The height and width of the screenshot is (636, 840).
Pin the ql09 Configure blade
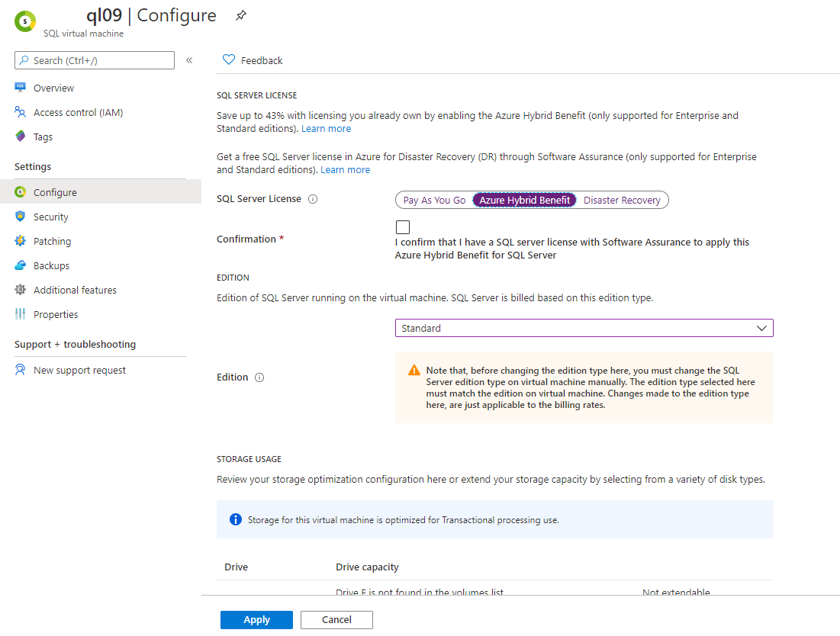point(241,15)
